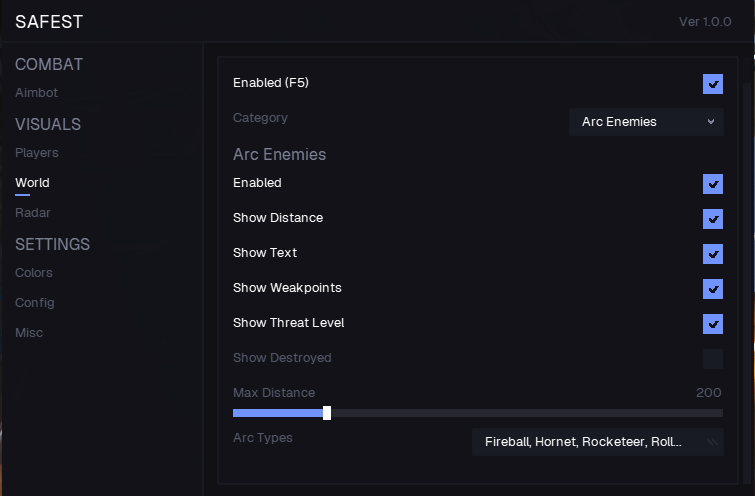This screenshot has height=496, width=755.
Task: Disable the Arc Enemies Enabled checkbox
Action: 713,184
